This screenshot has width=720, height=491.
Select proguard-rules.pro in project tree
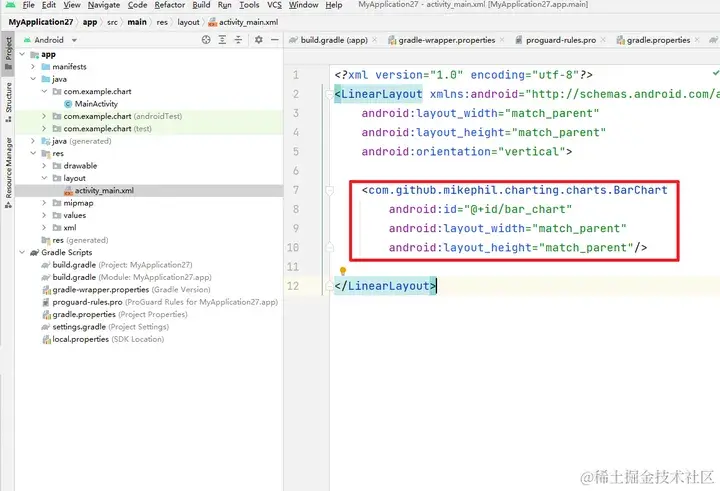[x=160, y=302]
